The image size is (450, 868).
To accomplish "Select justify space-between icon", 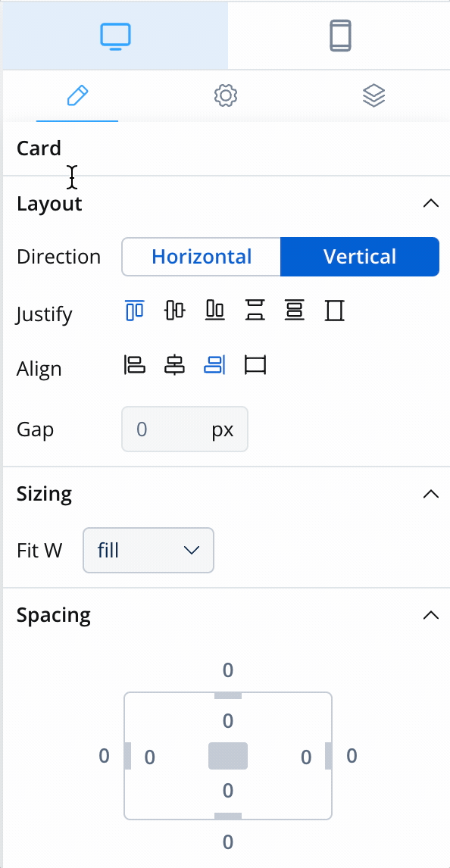I will (255, 310).
